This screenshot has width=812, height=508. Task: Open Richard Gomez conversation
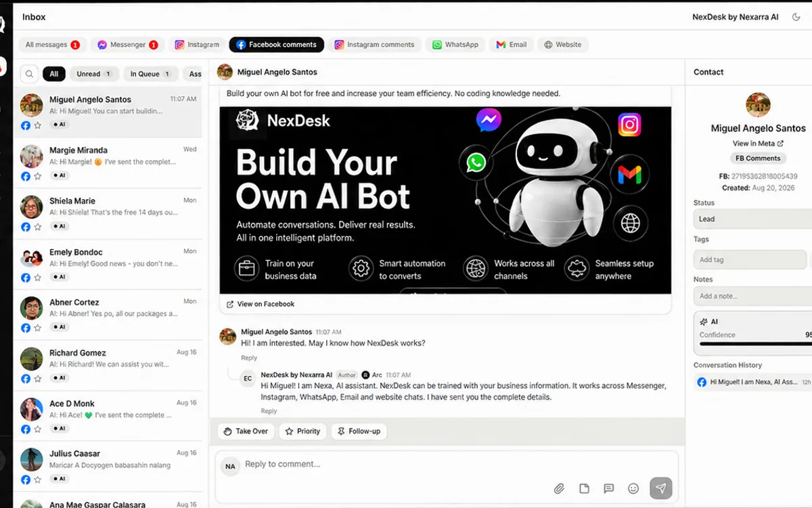coord(108,365)
